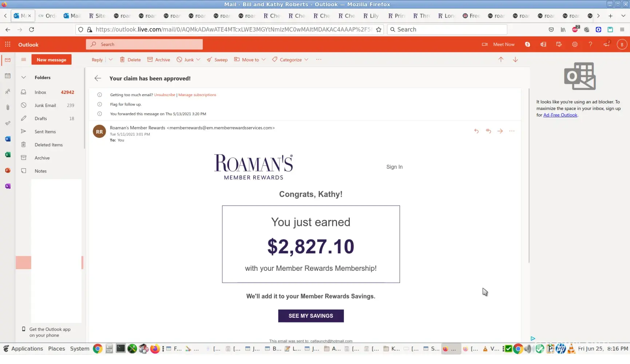The image size is (630, 364).
Task: Open the Categorize dropdown
Action: 290,60
